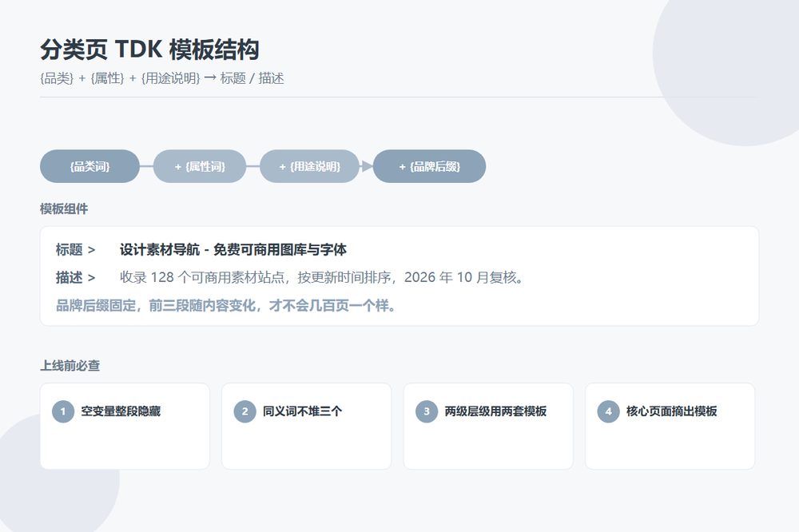The width and height of the screenshot is (799, 532).
Task: Click the subtitle starting with {品类} + {属性}
Action: pyautogui.click(x=162, y=78)
